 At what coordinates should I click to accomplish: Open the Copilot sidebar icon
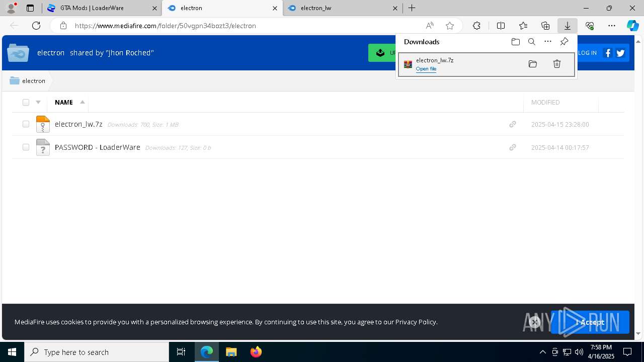(x=633, y=26)
